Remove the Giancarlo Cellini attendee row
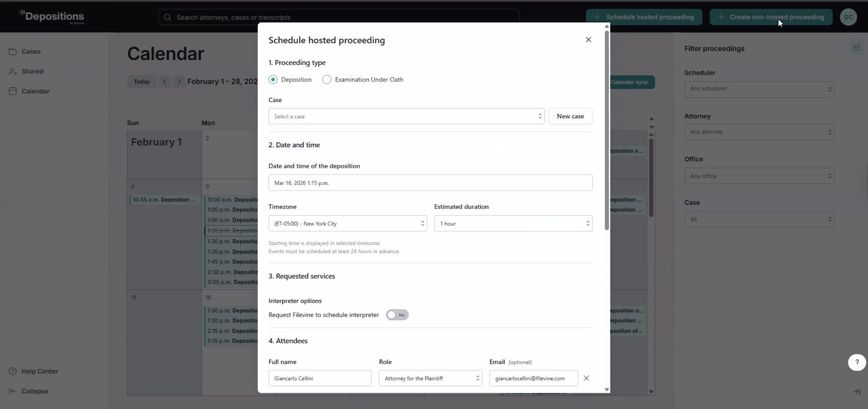Image resolution: width=868 pixels, height=409 pixels. pyautogui.click(x=586, y=378)
